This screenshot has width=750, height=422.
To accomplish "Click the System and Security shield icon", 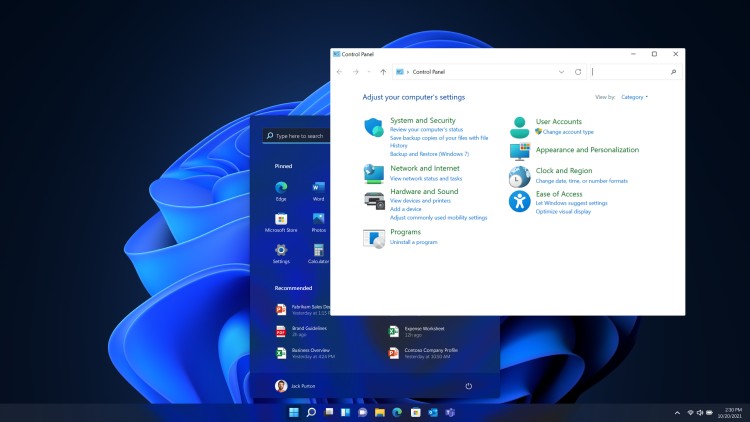I will coord(374,127).
